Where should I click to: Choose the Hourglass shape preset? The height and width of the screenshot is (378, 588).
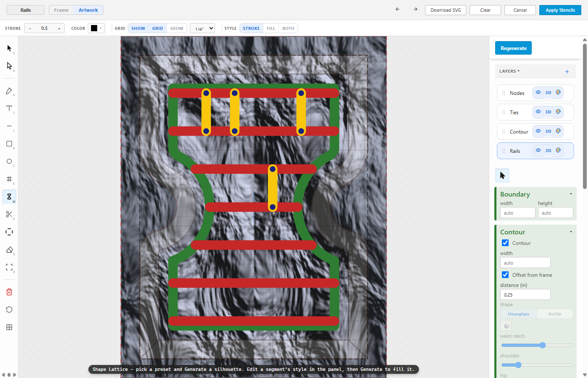[519, 314]
